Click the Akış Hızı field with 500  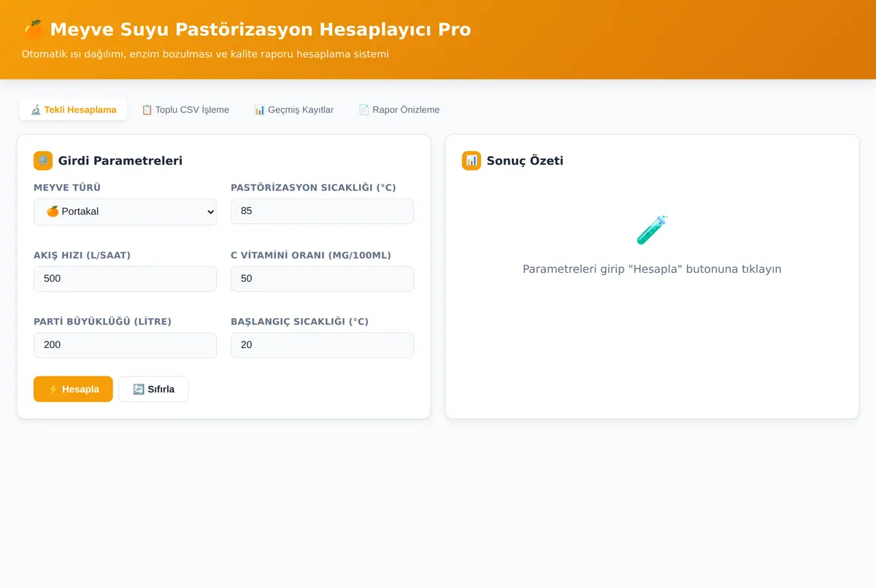tap(125, 279)
